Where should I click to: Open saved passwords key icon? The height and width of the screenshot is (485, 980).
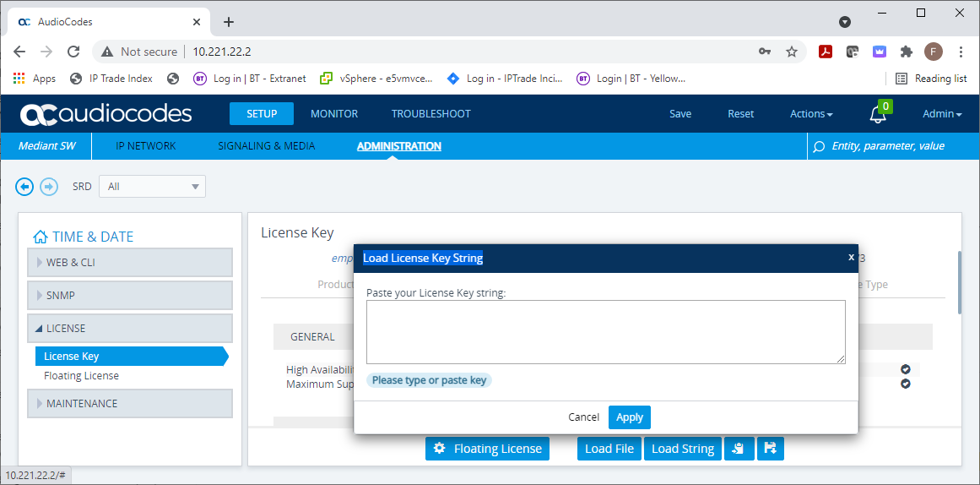[765, 52]
